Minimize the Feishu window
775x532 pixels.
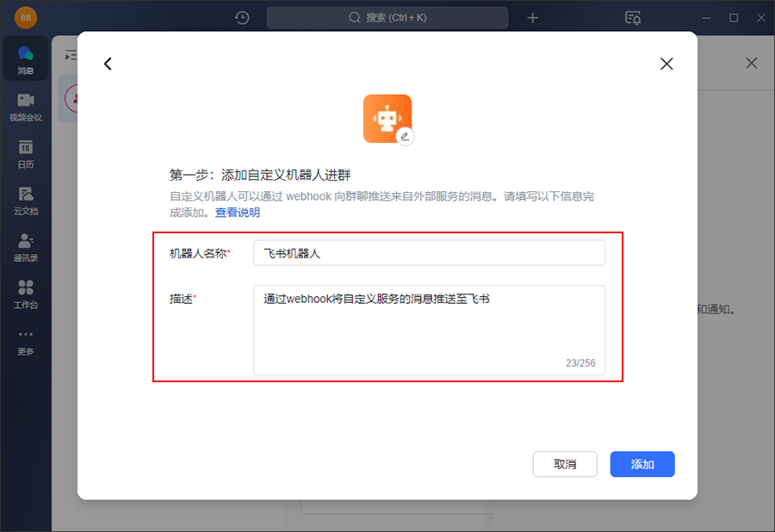pos(706,18)
